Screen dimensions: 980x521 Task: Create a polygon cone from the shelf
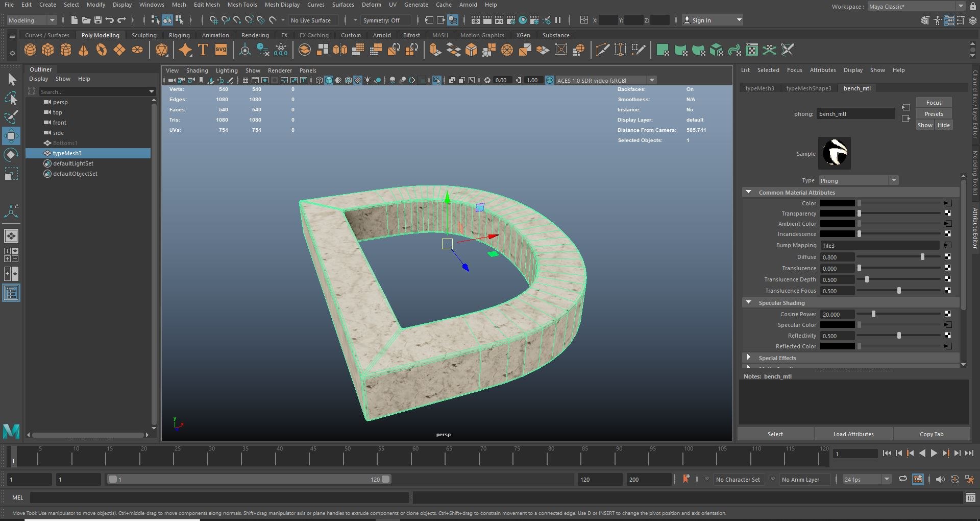[x=84, y=50]
